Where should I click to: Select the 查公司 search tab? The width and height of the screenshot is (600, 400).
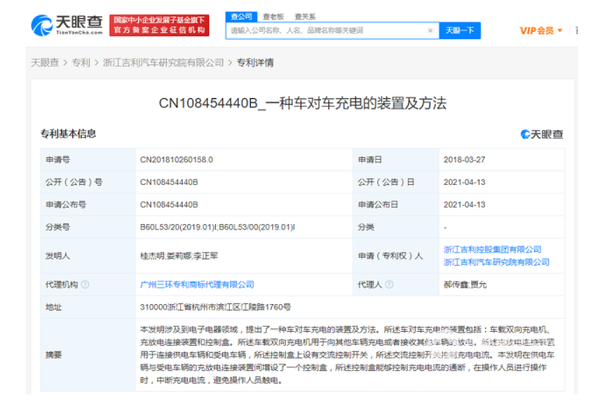coord(241,16)
